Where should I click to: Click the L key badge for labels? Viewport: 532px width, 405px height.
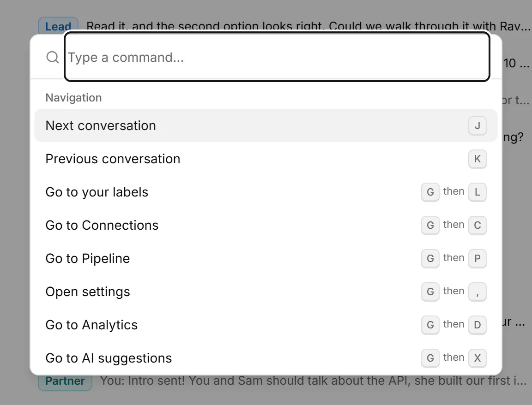[478, 192]
